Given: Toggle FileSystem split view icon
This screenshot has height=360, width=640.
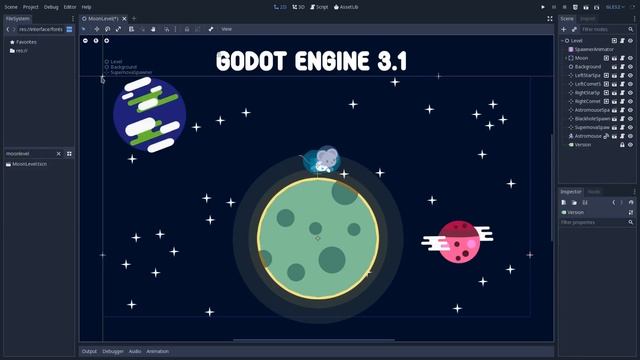Looking at the screenshot, I should 69,29.
